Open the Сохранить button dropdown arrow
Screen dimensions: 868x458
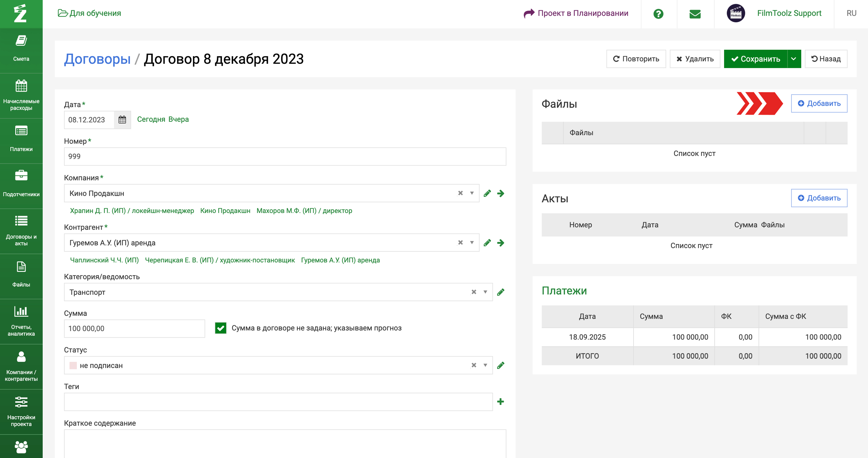(x=794, y=59)
